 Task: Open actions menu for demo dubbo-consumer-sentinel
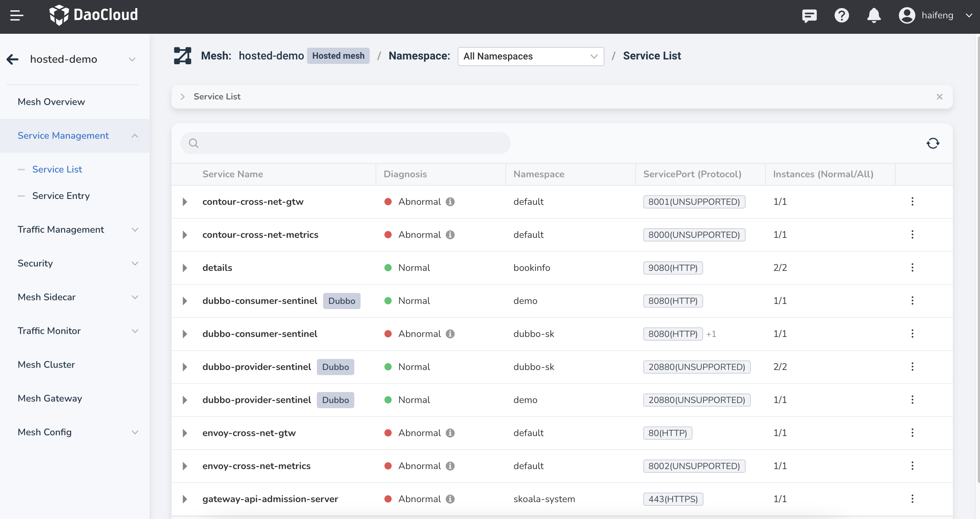pos(912,301)
